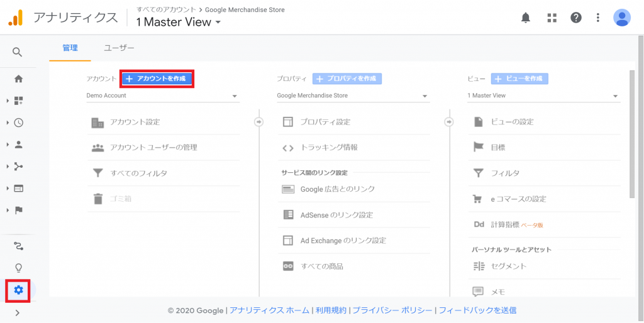Viewport: 644px width, 323px height.
Task: Expand the Customization section arrow in sidebar
Action: [x=8, y=101]
